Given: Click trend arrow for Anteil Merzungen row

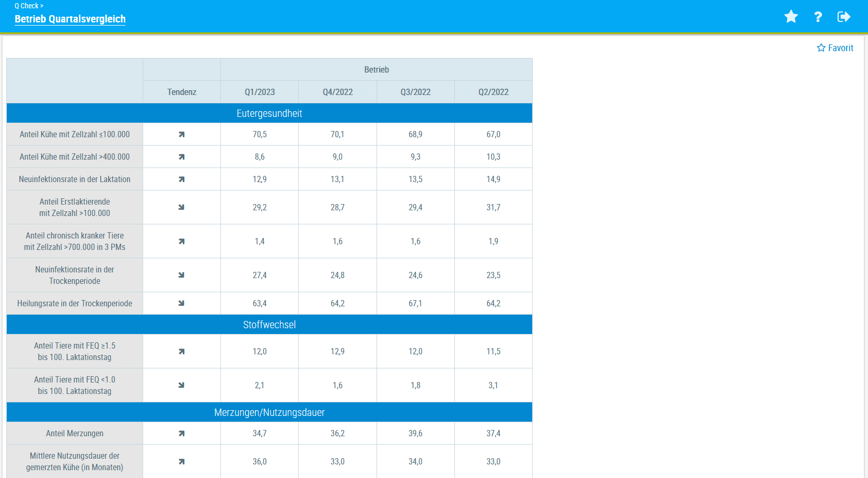Looking at the screenshot, I should [181, 434].
